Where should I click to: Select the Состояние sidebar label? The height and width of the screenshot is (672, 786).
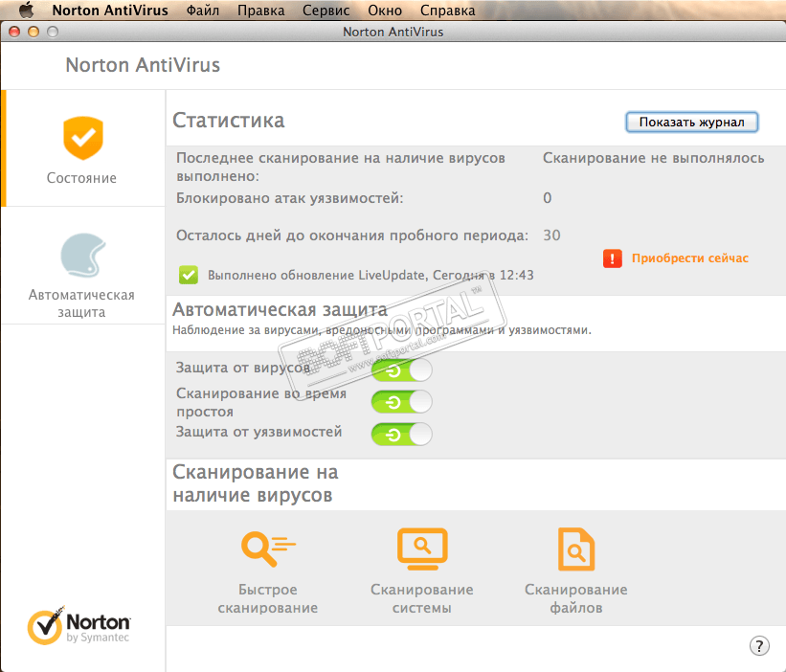point(81,178)
